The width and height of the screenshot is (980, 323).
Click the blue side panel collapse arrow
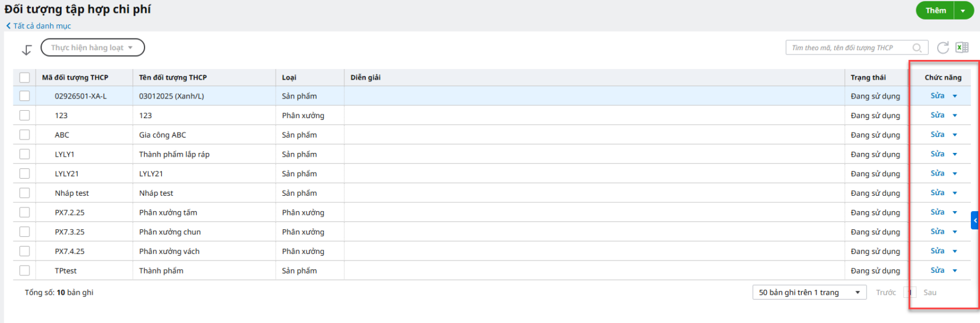[x=974, y=220]
